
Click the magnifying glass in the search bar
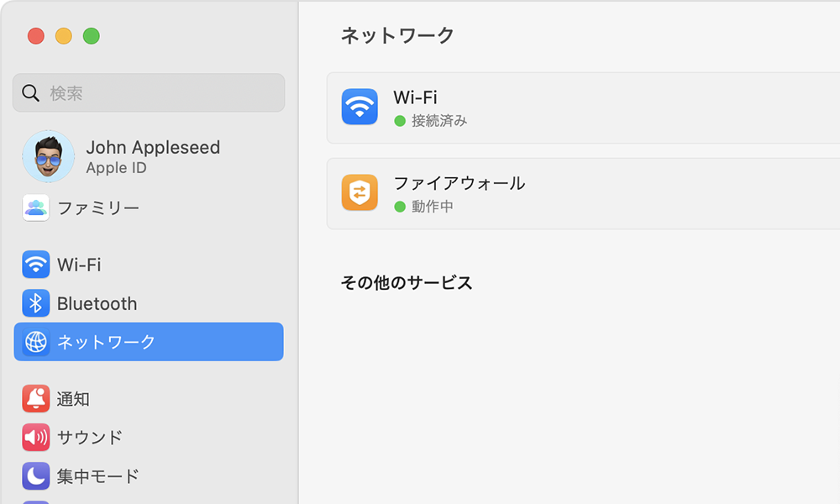[x=31, y=92]
